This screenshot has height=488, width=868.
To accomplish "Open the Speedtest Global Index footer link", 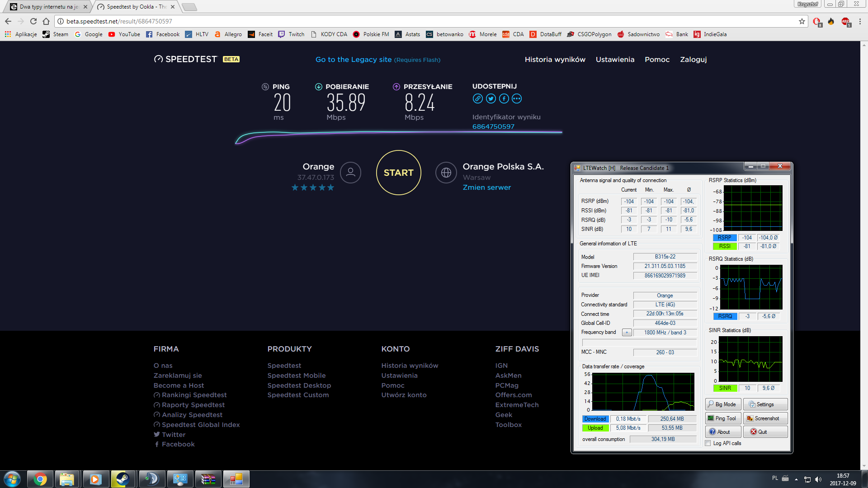I will (201, 425).
